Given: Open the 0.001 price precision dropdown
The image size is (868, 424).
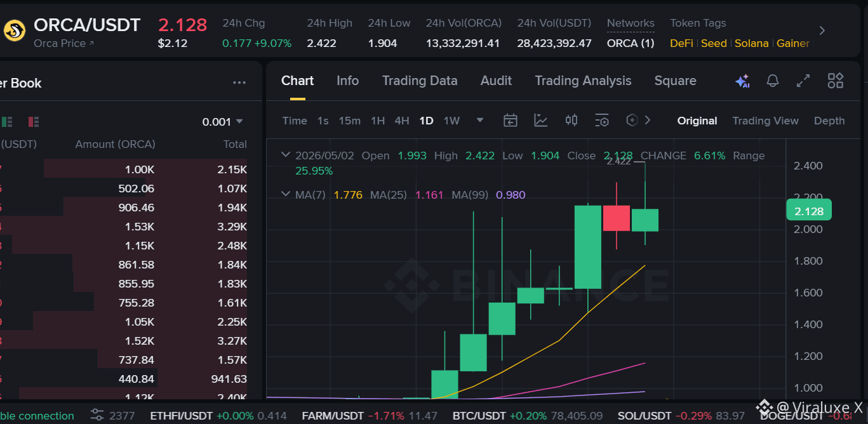Looking at the screenshot, I should click(223, 122).
